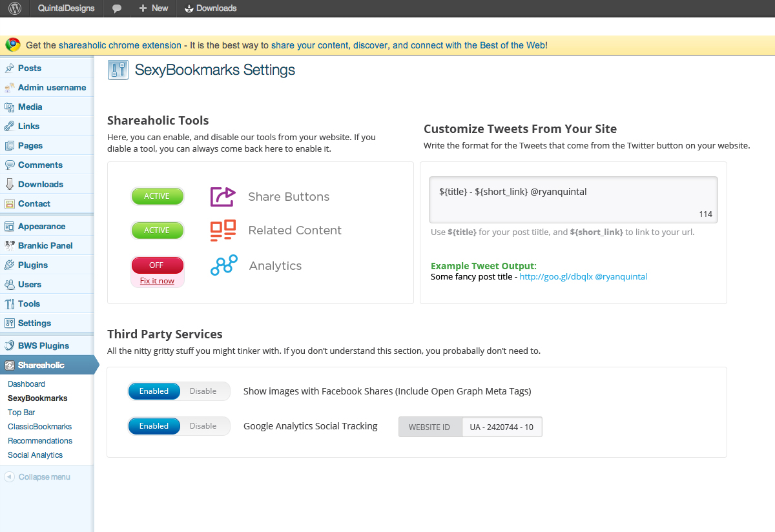Screen dimensions: 775x532
Task: Click the Contact sidebar icon
Action: [9, 203]
